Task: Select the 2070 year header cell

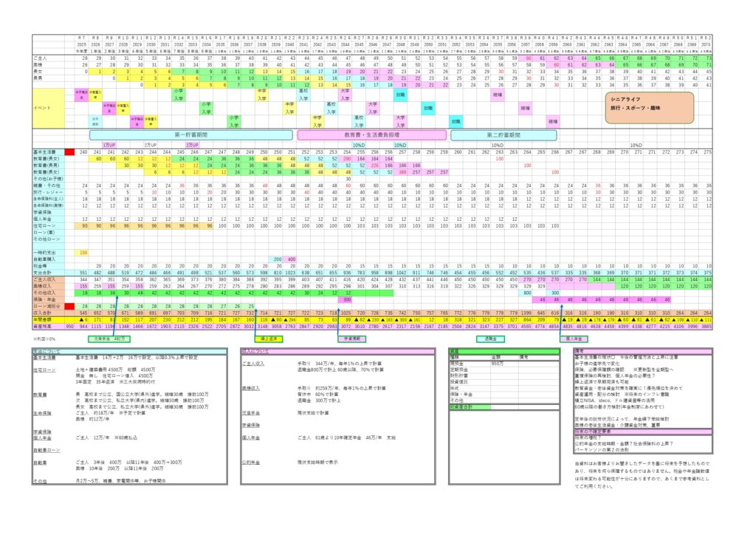Action: [707, 44]
